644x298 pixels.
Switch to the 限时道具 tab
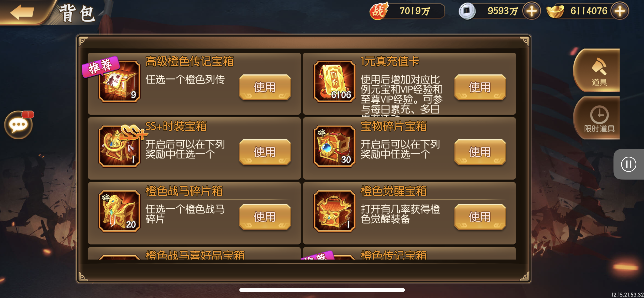(598, 118)
